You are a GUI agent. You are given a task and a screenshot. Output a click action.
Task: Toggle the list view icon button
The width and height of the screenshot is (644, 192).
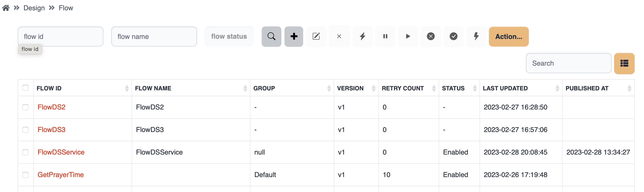click(x=624, y=63)
